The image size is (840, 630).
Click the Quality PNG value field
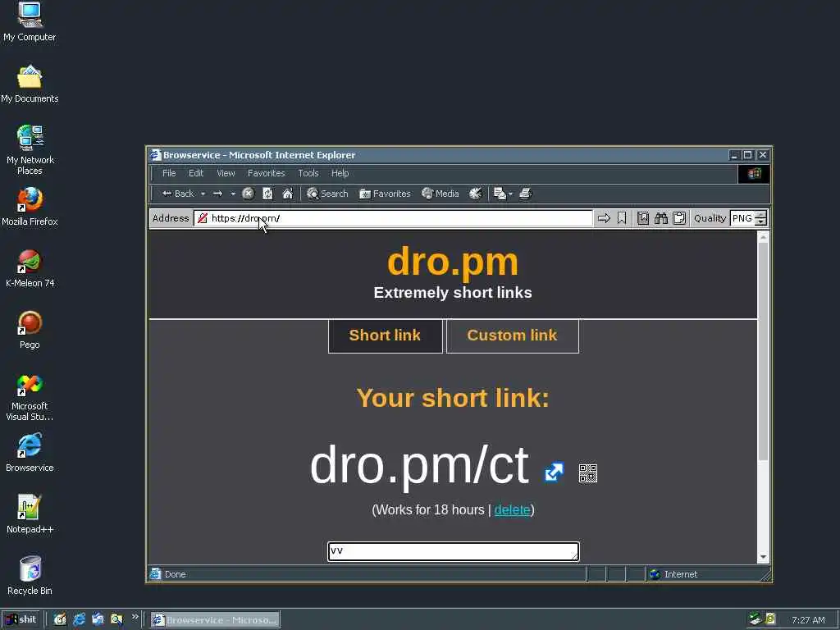tap(742, 218)
